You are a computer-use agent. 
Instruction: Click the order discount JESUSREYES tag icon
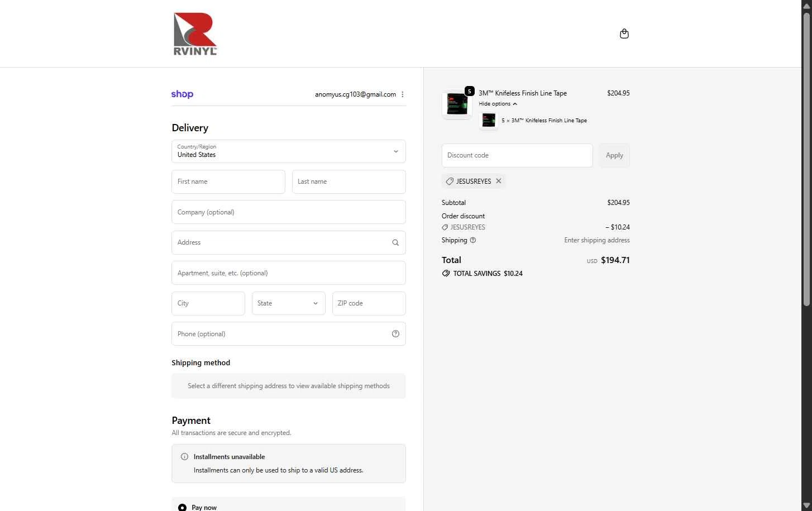pyautogui.click(x=445, y=227)
